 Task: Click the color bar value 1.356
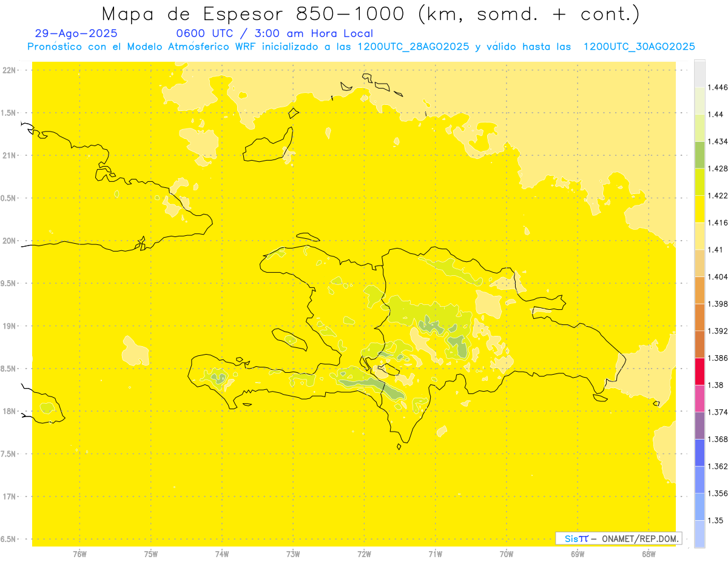(x=718, y=493)
